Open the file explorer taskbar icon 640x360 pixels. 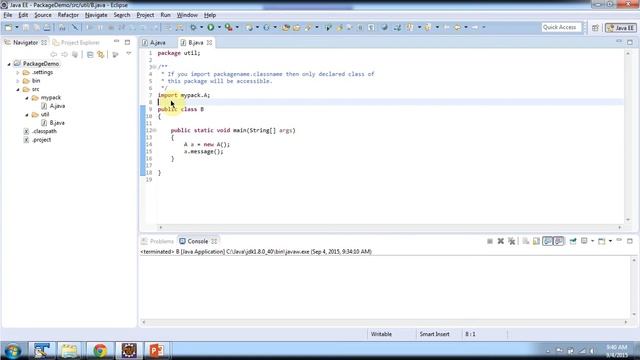coord(70,351)
